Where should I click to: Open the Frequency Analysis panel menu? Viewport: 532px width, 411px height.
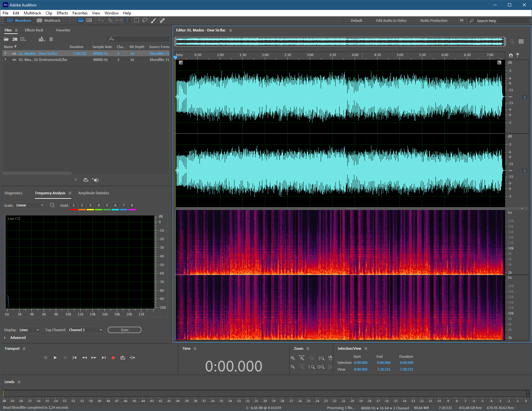tap(70, 193)
